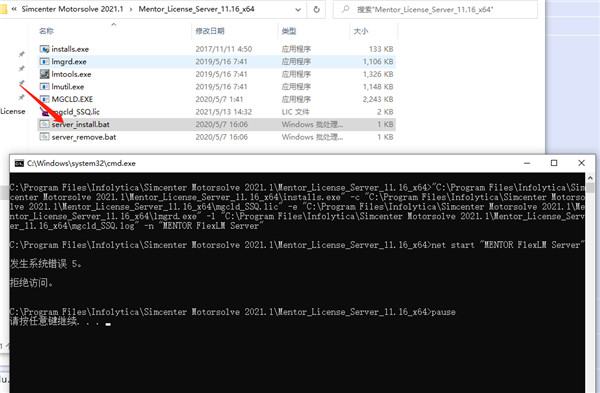Maximize the cmd.exe window

[x=554, y=163]
